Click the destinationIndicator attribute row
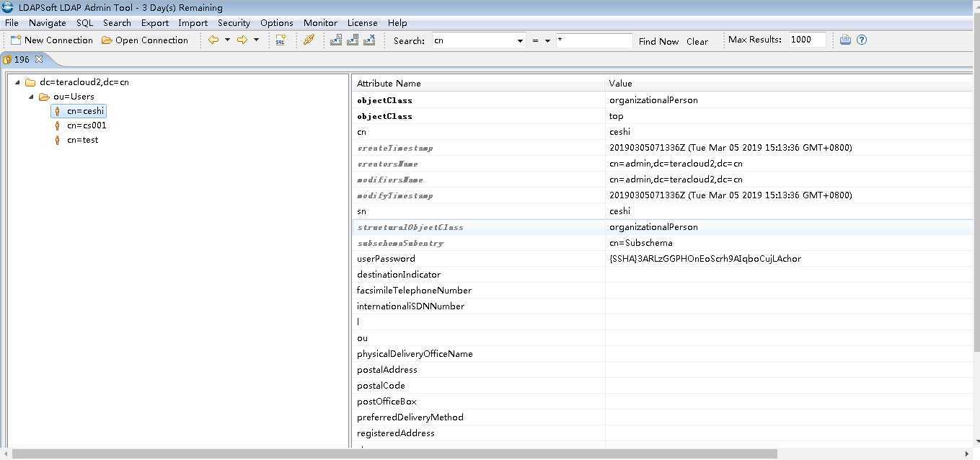The image size is (980, 460). (x=663, y=275)
